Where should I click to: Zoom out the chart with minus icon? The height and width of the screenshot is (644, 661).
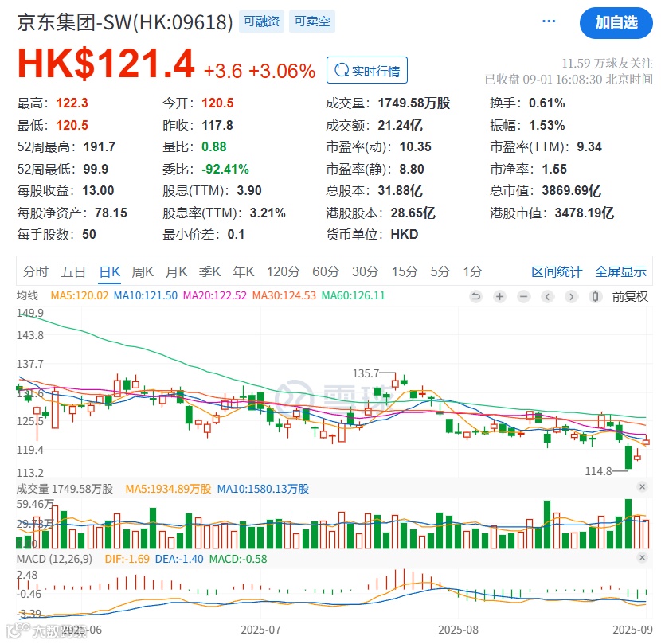coord(523,297)
